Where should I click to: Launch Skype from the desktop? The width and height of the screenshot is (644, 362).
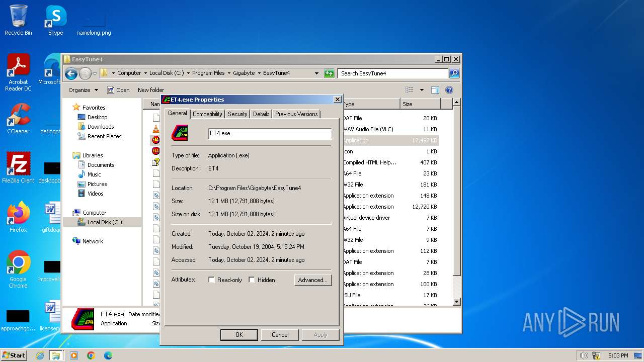pyautogui.click(x=55, y=20)
